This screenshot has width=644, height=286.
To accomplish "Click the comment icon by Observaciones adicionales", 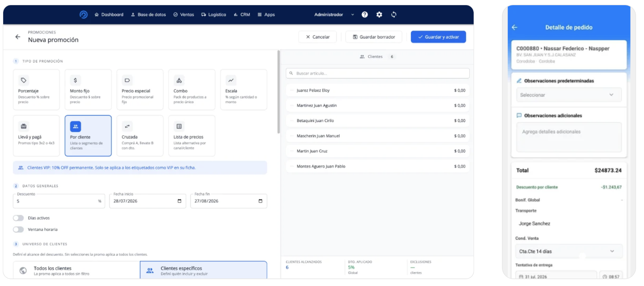I will (x=519, y=116).
